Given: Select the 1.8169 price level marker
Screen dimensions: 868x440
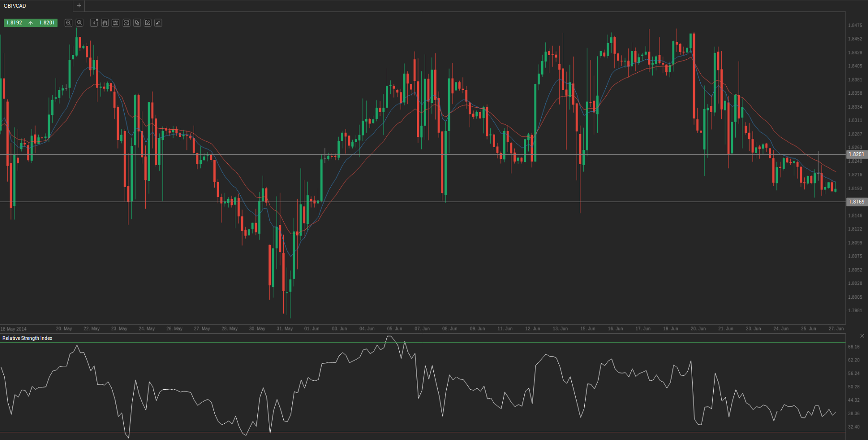Looking at the screenshot, I should tap(856, 202).
